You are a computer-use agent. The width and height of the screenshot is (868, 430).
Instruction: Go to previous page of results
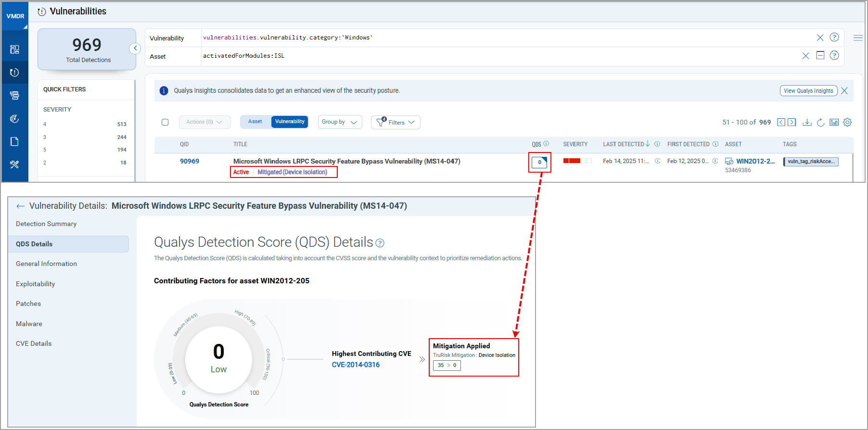[x=781, y=122]
